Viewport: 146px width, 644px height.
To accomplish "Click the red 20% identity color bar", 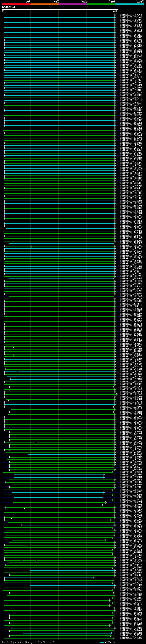I will [x=16, y=4].
